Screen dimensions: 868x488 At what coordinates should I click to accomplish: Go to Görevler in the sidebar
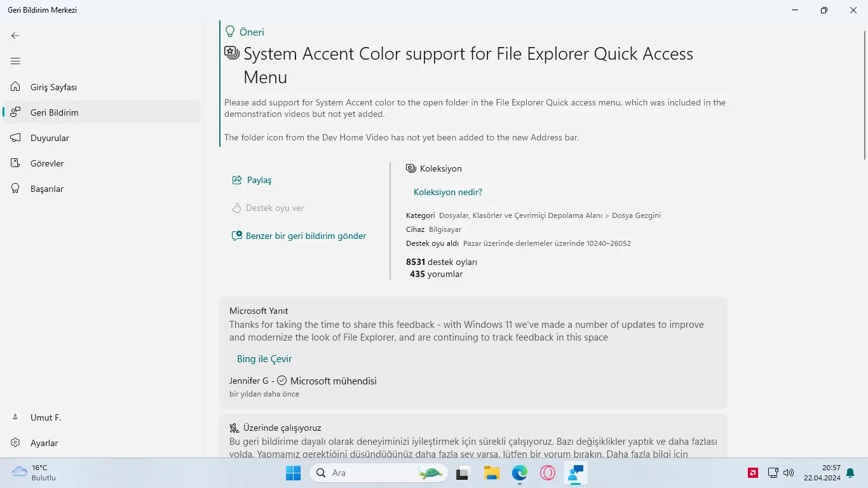pyautogui.click(x=102, y=163)
